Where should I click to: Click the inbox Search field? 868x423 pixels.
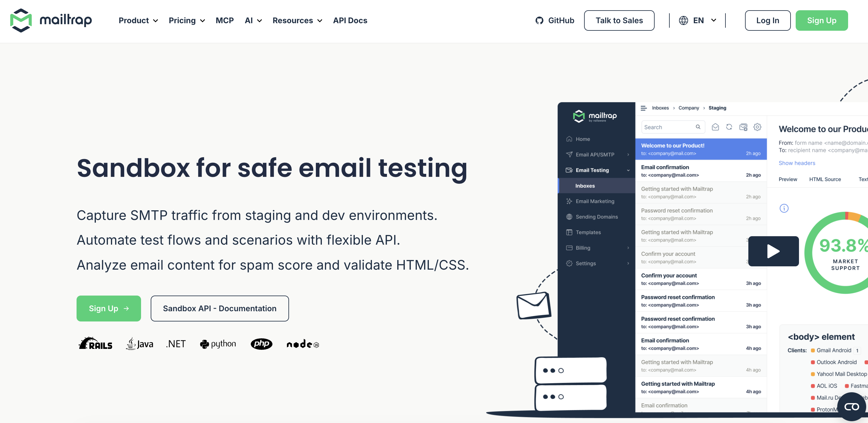click(x=673, y=127)
